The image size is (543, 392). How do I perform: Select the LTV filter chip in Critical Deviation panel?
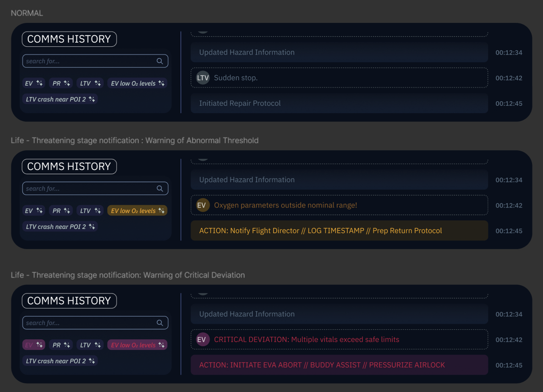click(x=90, y=345)
